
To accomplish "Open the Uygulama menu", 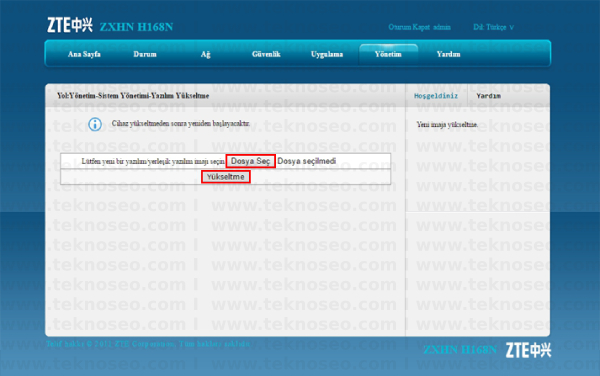I will (x=327, y=54).
